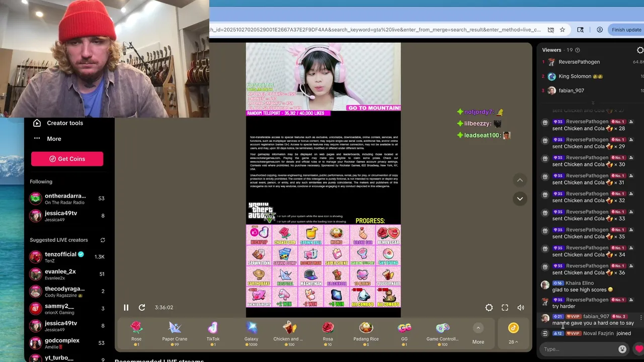Open tenzofficial suggested live creator
The image size is (644, 362).
(x=67, y=257)
